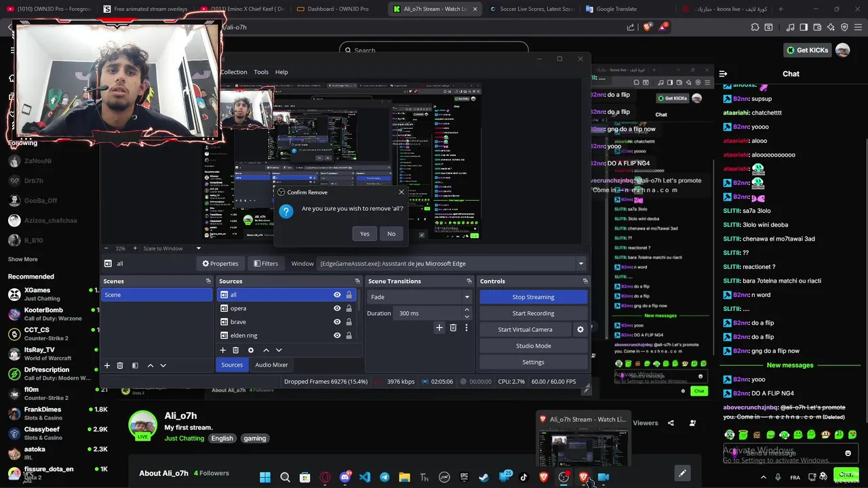Collapse chat with arrow icon
Viewport: 868px width, 488px height.
click(723, 74)
